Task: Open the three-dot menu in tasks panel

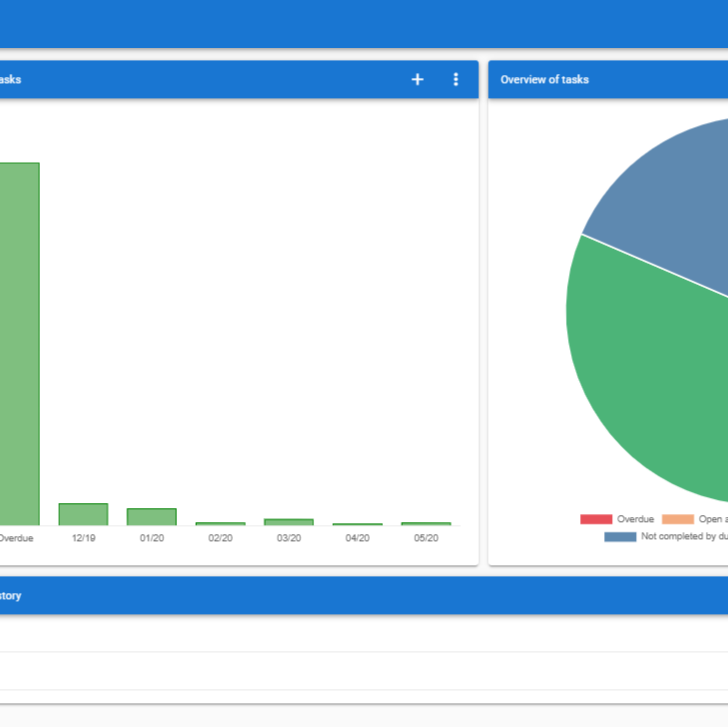Action: coord(455,79)
